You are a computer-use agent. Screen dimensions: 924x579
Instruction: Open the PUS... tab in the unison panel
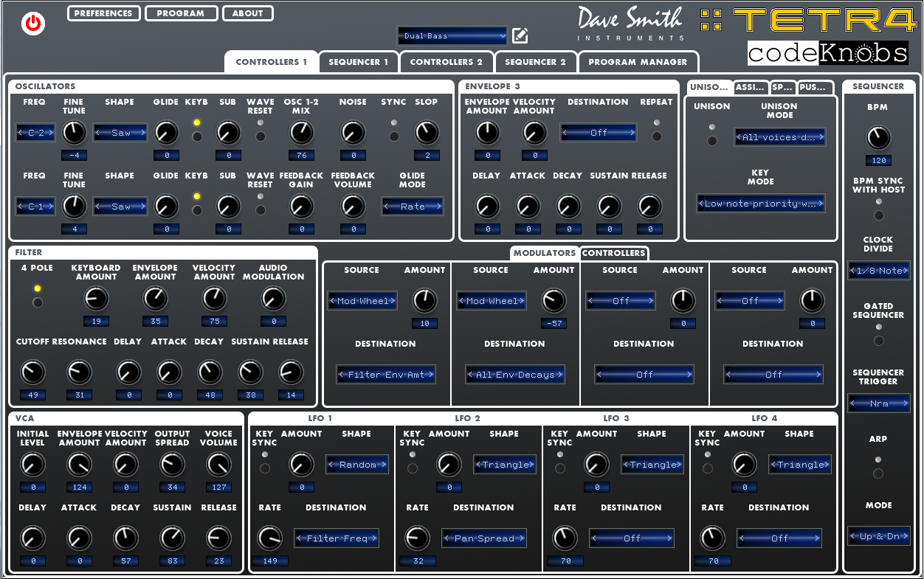tap(815, 87)
